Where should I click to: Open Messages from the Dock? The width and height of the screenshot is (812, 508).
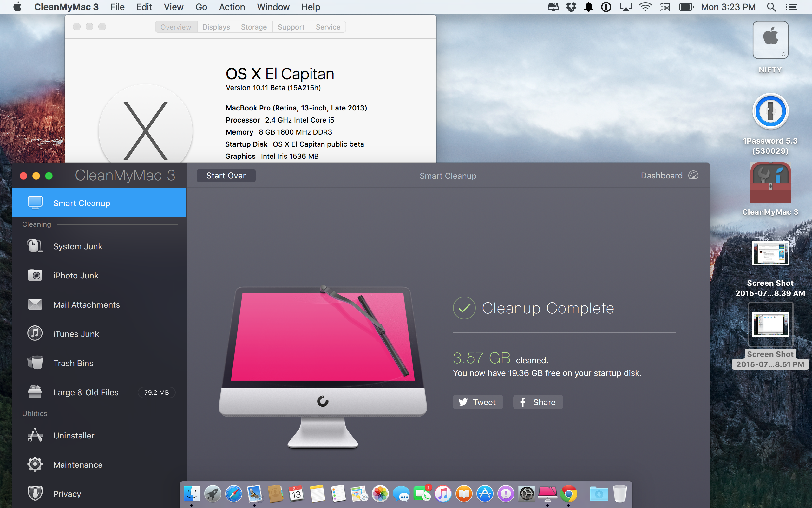[x=401, y=493]
